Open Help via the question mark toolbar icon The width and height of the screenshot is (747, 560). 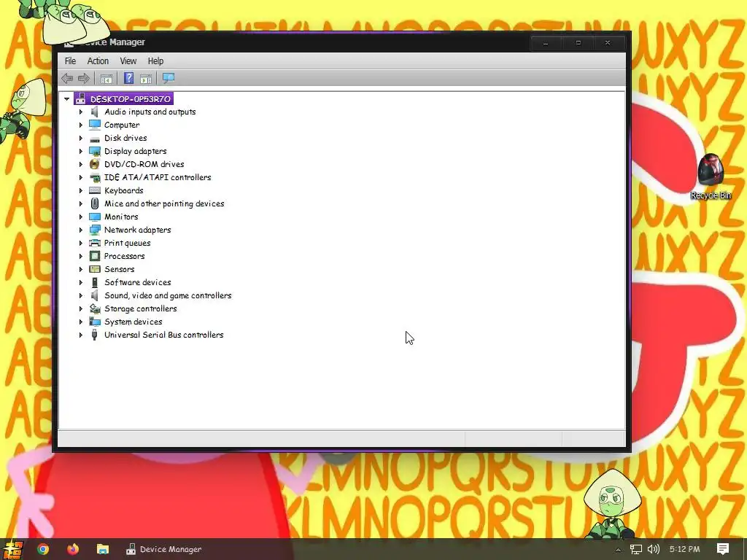(x=128, y=78)
